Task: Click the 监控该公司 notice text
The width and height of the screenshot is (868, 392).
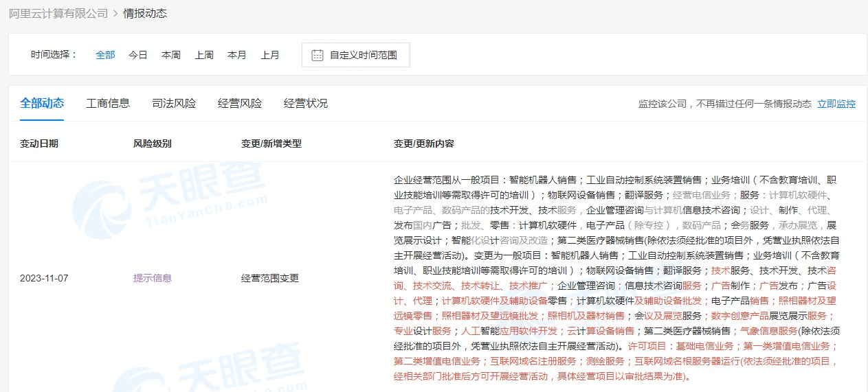Action: tap(725, 104)
